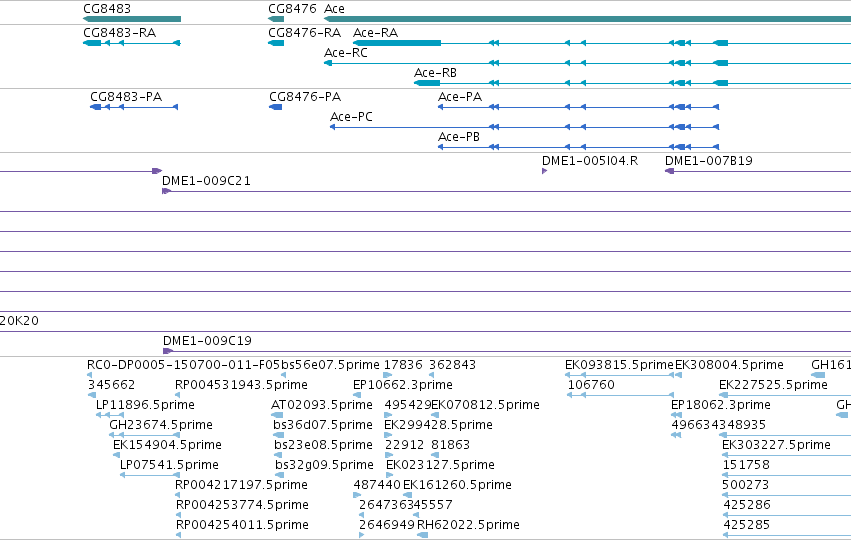The height and width of the screenshot is (540, 851).
Task: Select the EP10662.3prime EST label
Action: (x=403, y=385)
